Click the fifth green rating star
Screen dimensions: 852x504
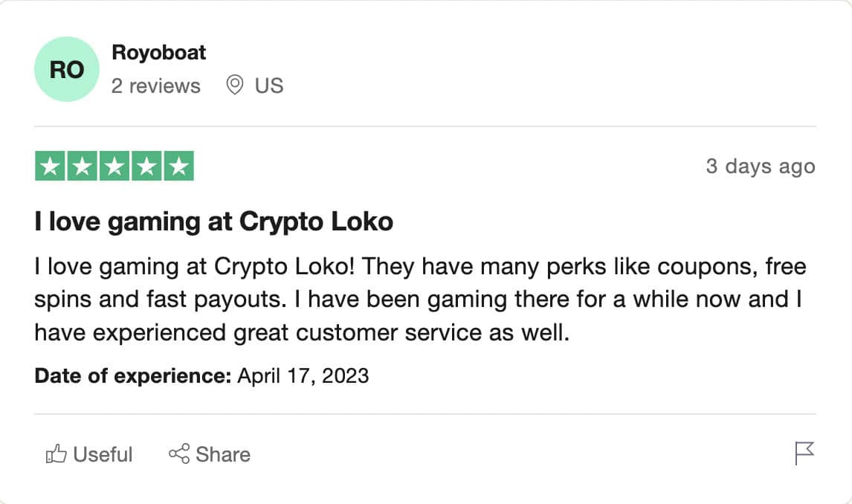tap(178, 167)
